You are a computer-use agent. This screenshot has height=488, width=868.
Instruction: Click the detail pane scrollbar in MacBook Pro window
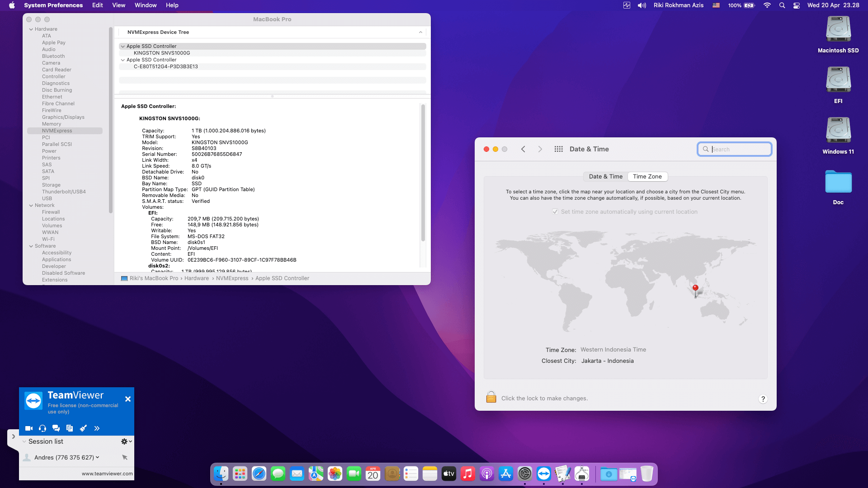(423, 172)
